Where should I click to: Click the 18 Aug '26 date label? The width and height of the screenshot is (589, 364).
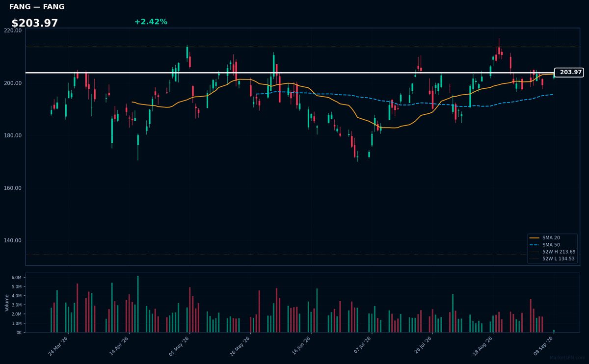tap(482, 346)
